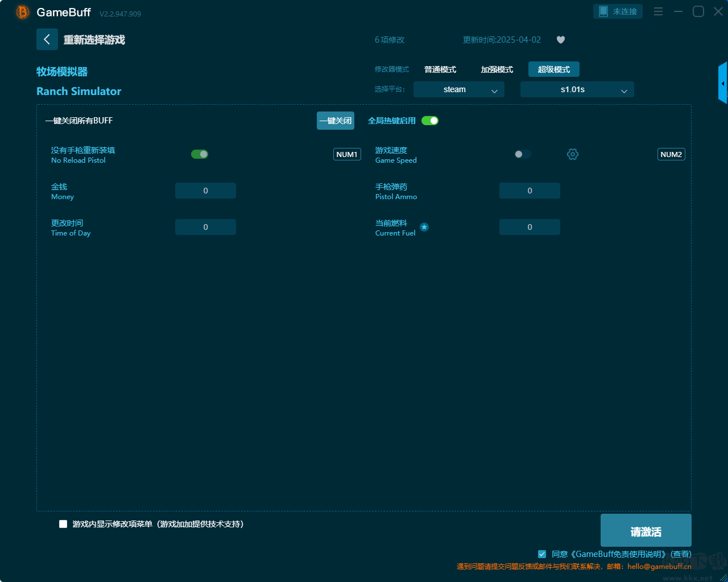
Task: Check the 游戏内显示修改项菜单 checkbox
Action: pyautogui.click(x=63, y=524)
